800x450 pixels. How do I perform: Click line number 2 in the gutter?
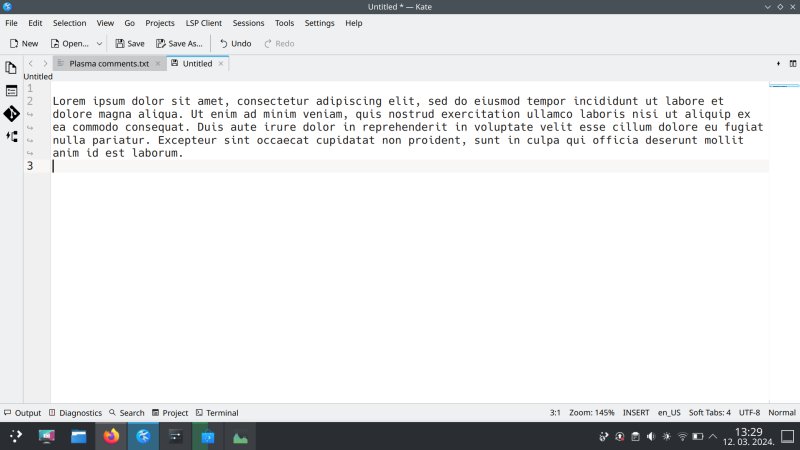(30, 101)
